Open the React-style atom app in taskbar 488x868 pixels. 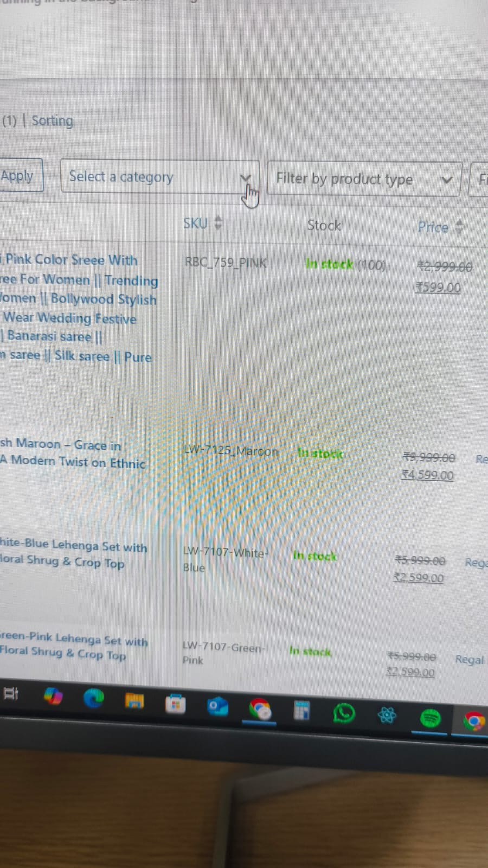[387, 716]
